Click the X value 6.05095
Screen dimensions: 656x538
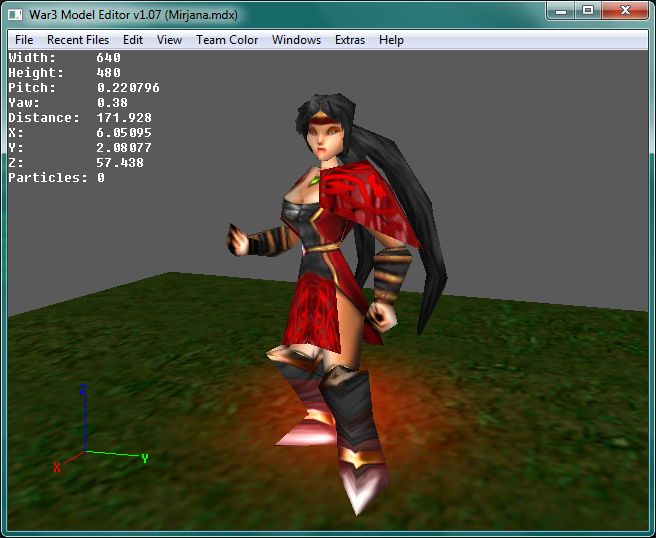[124, 133]
